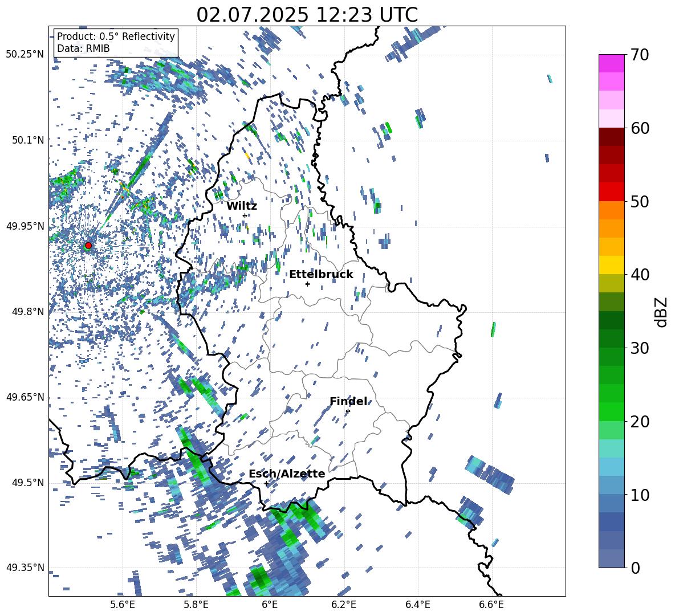Screen dimensions: 675x616
Task: Click the 10 tick on colorbar
Action: click(640, 495)
